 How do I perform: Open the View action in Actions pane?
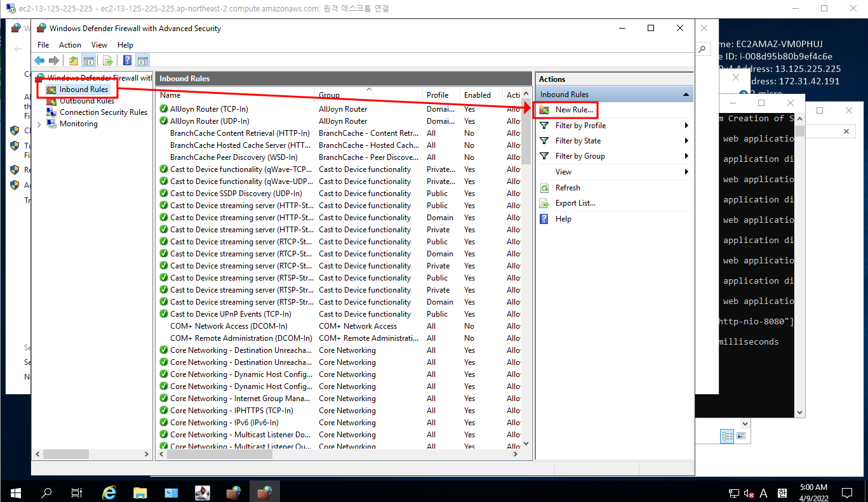click(x=563, y=172)
